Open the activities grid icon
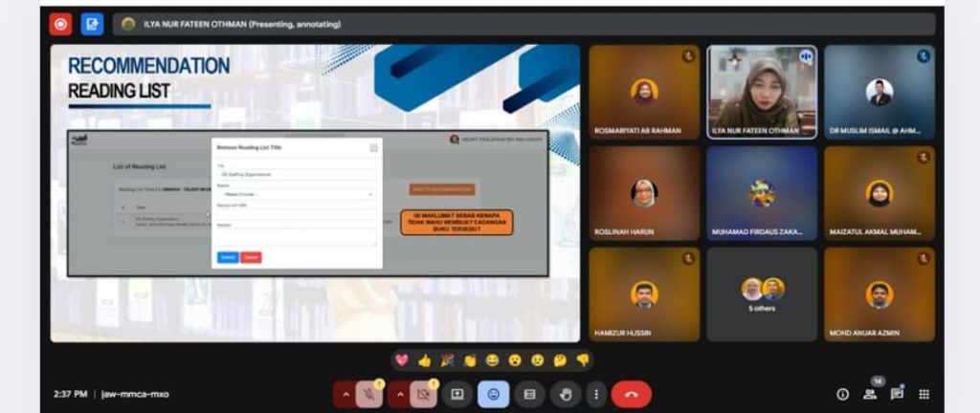 (924, 394)
